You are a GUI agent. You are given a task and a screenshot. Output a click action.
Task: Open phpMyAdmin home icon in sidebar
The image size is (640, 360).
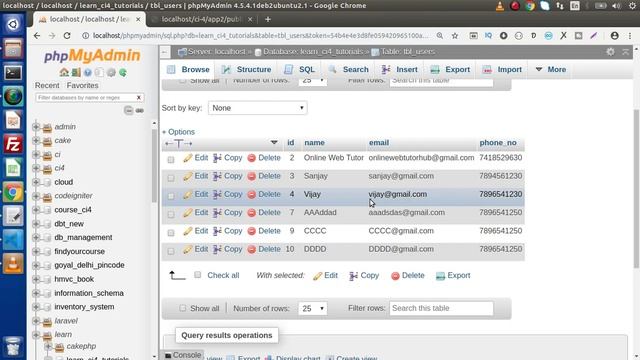pyautogui.click(x=64, y=73)
